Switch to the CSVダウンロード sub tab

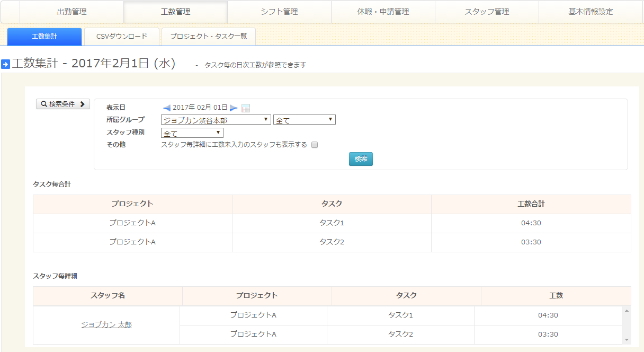tap(122, 37)
